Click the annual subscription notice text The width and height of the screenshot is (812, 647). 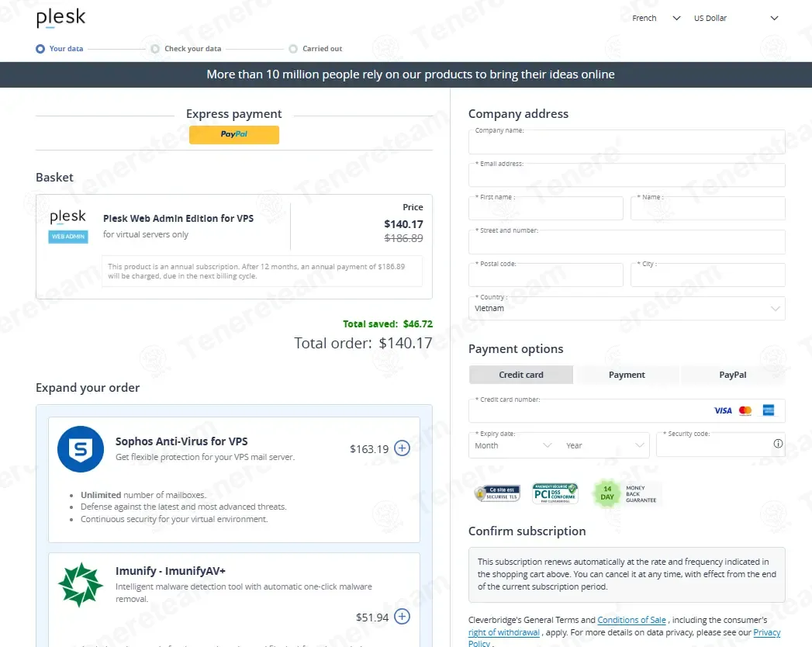tap(257, 271)
